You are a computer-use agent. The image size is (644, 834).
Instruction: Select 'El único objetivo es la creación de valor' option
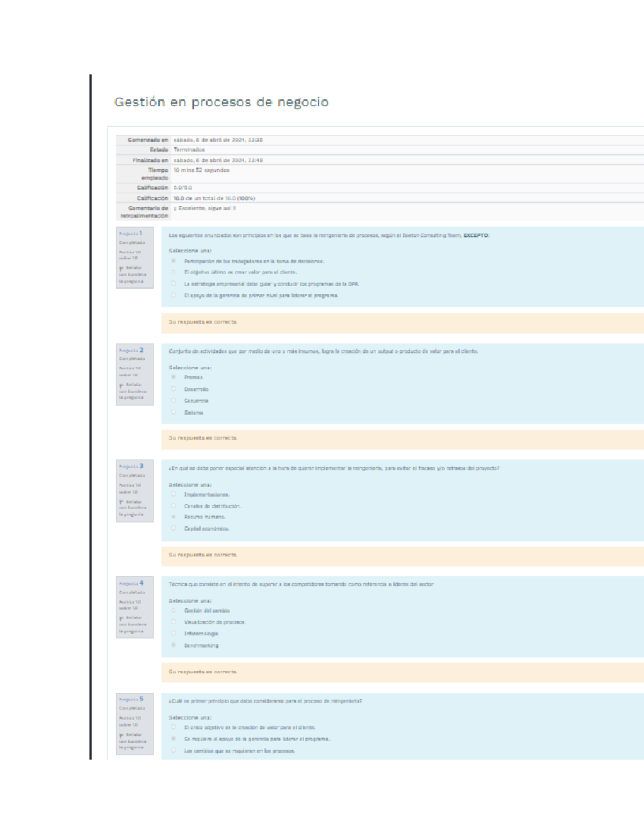pos(173,727)
